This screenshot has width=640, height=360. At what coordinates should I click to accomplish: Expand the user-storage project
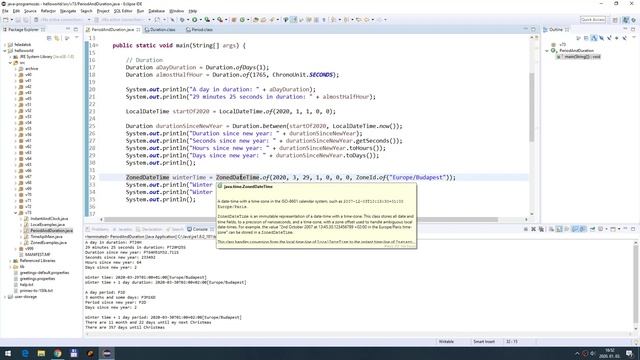[x=5, y=297]
